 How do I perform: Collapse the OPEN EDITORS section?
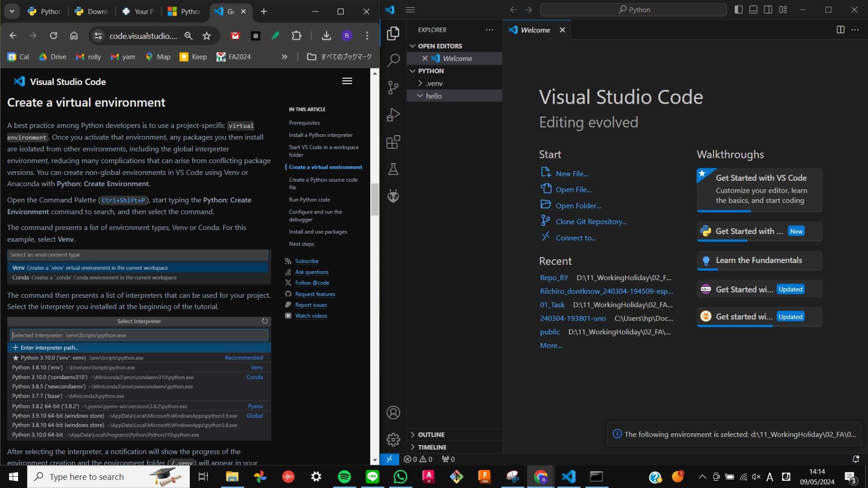(x=454, y=46)
